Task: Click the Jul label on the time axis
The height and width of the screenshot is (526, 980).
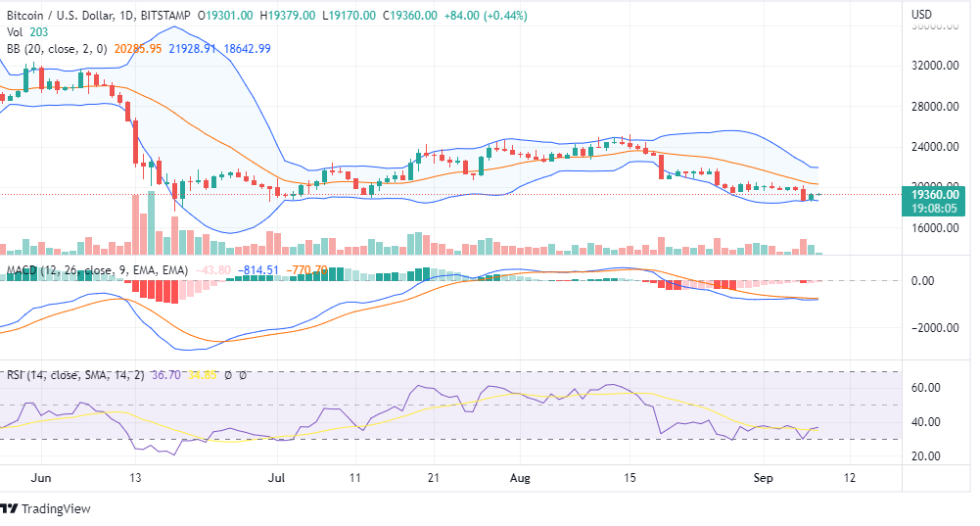Action: (x=277, y=478)
